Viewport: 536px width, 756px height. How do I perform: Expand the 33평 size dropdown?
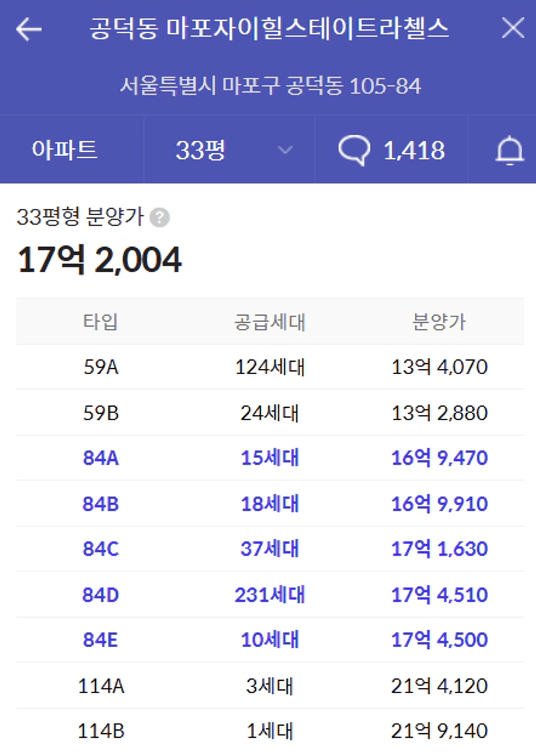pos(229,150)
